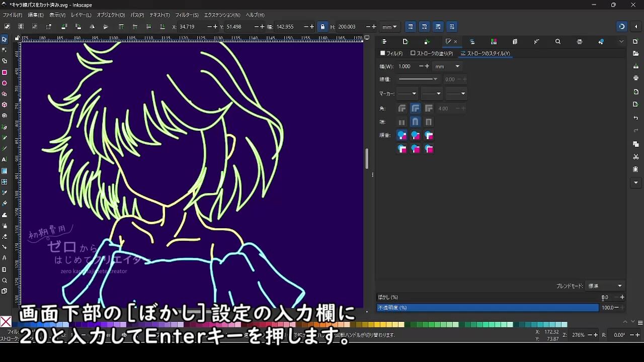Switch to the ストロークの塗り(P) tab
644x362 pixels.
(x=432, y=53)
